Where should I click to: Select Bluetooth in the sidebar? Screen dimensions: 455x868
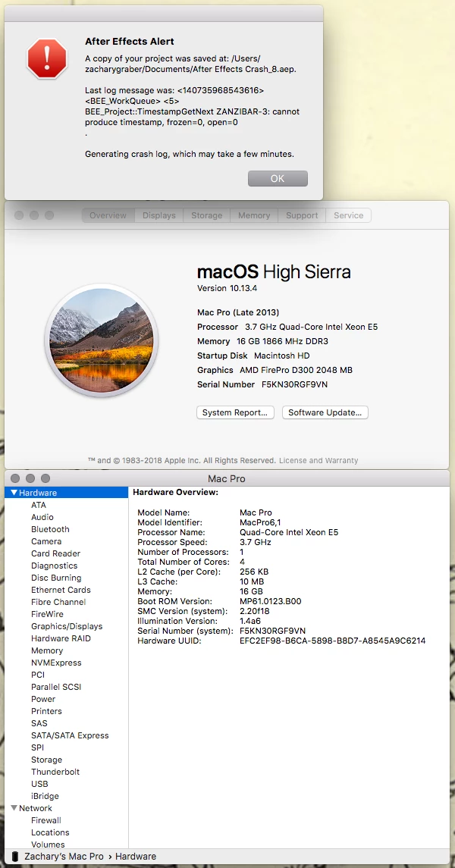tap(50, 529)
